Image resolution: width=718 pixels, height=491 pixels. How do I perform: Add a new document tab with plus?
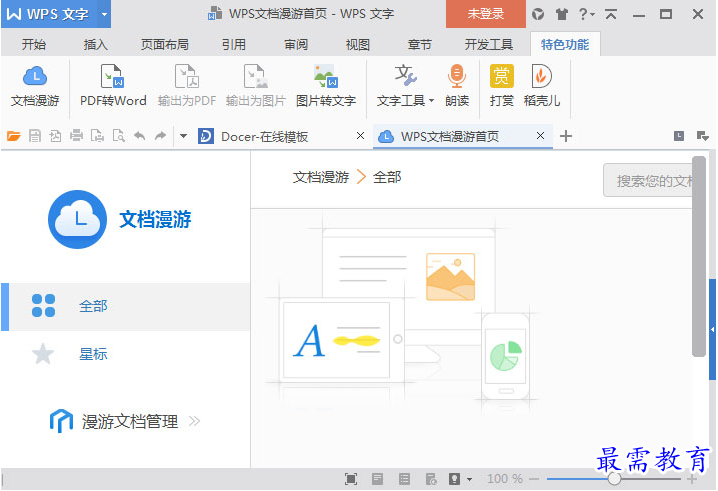[566, 136]
